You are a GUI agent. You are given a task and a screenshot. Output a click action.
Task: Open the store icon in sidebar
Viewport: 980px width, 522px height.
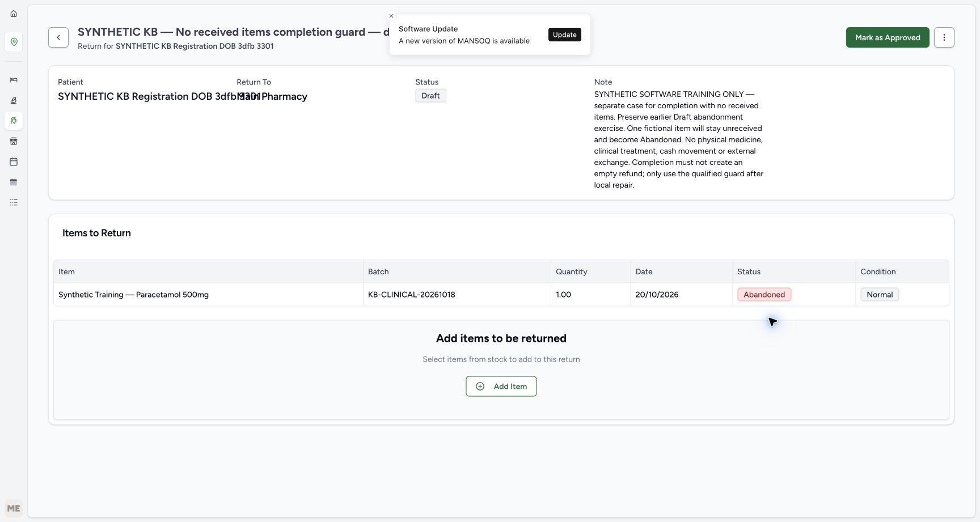pyautogui.click(x=14, y=141)
